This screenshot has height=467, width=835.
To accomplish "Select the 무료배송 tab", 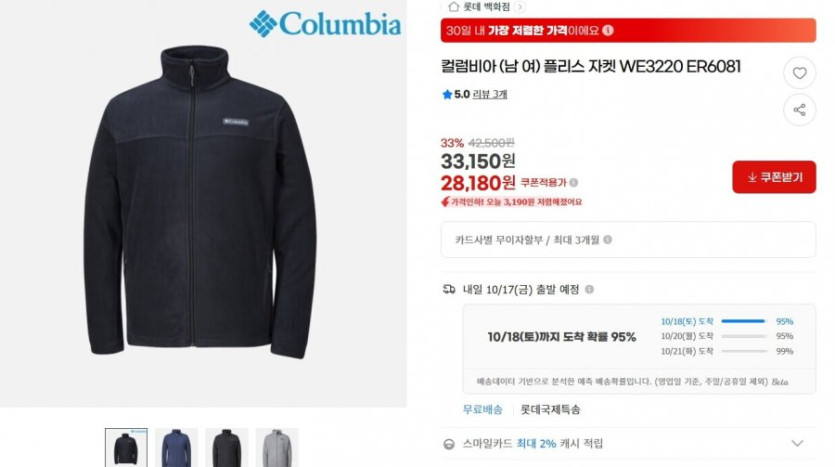I will pyautogui.click(x=482, y=409).
